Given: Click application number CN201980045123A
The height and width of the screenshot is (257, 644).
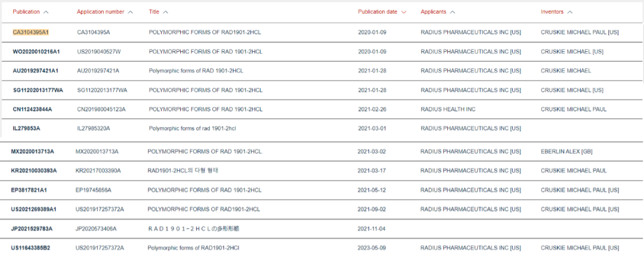Looking at the screenshot, I should coord(101,109).
